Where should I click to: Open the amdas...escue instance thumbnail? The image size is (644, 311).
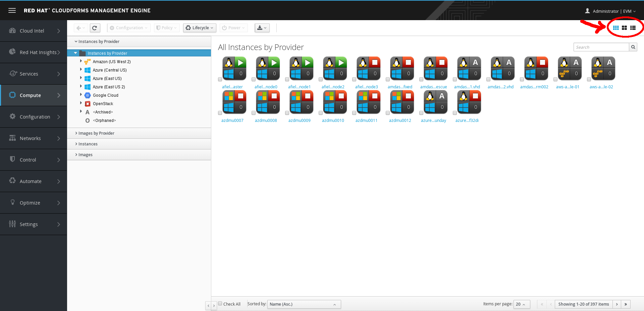point(435,69)
